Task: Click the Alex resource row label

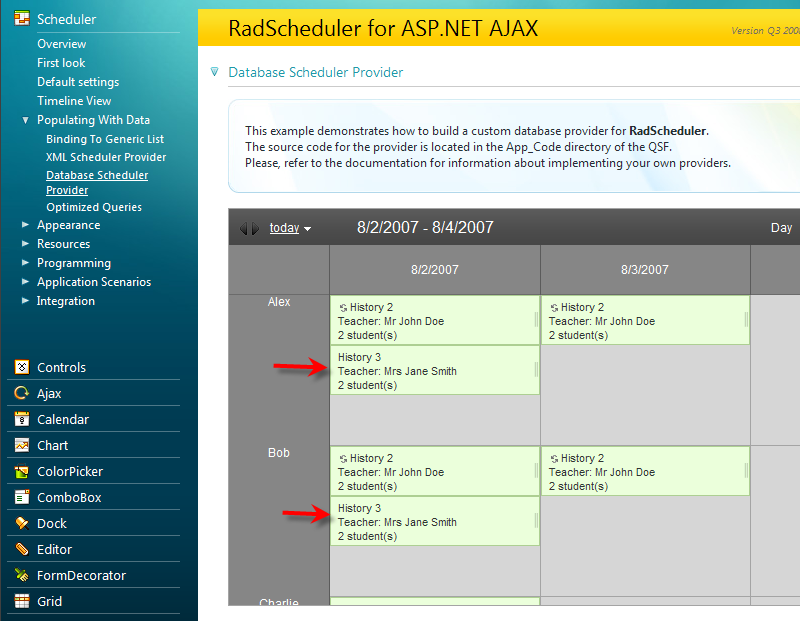Action: tap(279, 302)
